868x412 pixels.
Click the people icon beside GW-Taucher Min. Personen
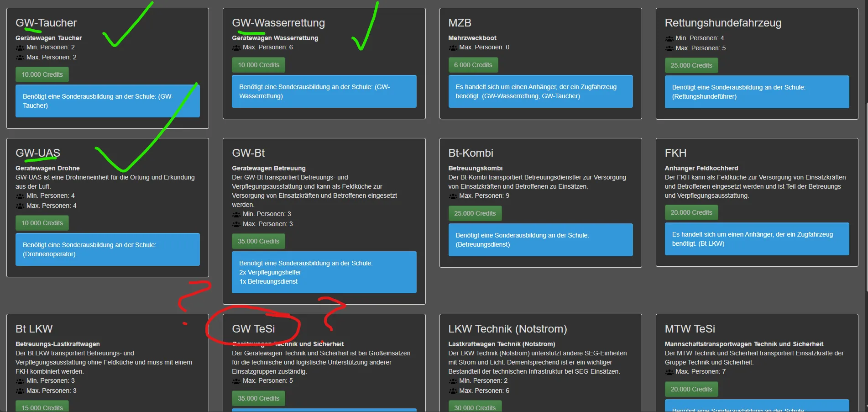point(20,48)
